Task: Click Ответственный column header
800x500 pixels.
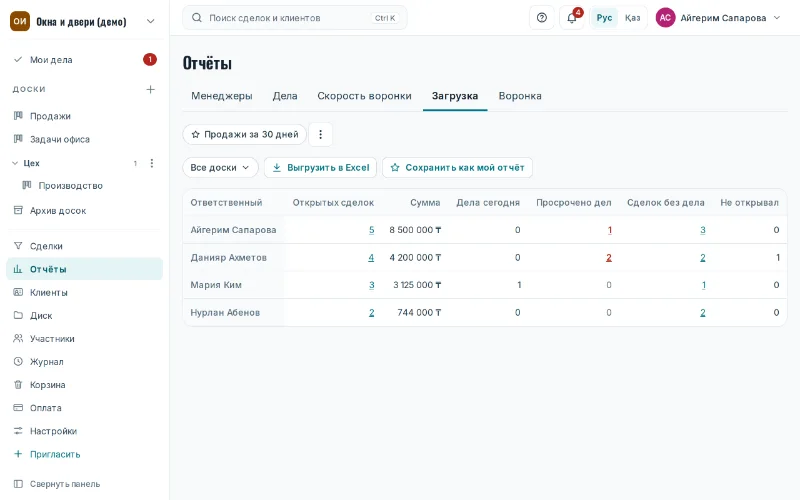Action: [x=226, y=203]
